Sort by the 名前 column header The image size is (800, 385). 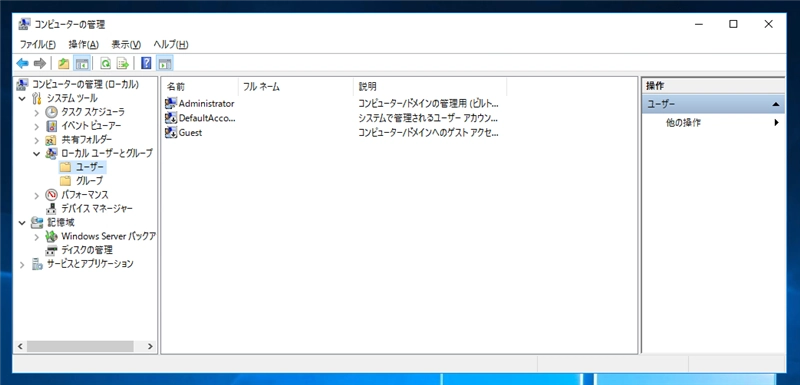(x=200, y=87)
